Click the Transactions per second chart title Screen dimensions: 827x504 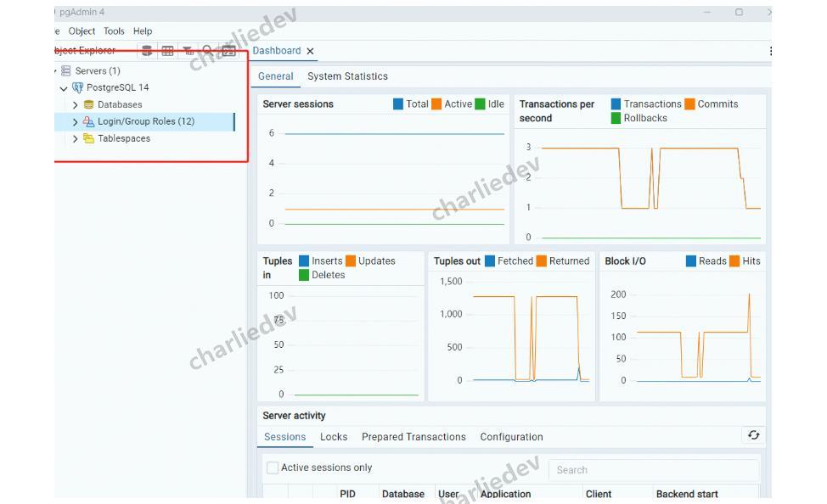(x=557, y=110)
